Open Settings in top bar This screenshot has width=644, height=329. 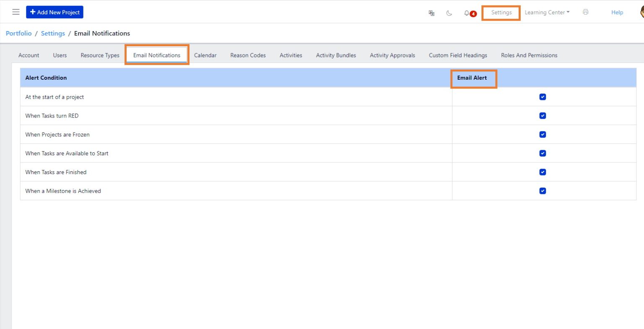pyautogui.click(x=501, y=13)
